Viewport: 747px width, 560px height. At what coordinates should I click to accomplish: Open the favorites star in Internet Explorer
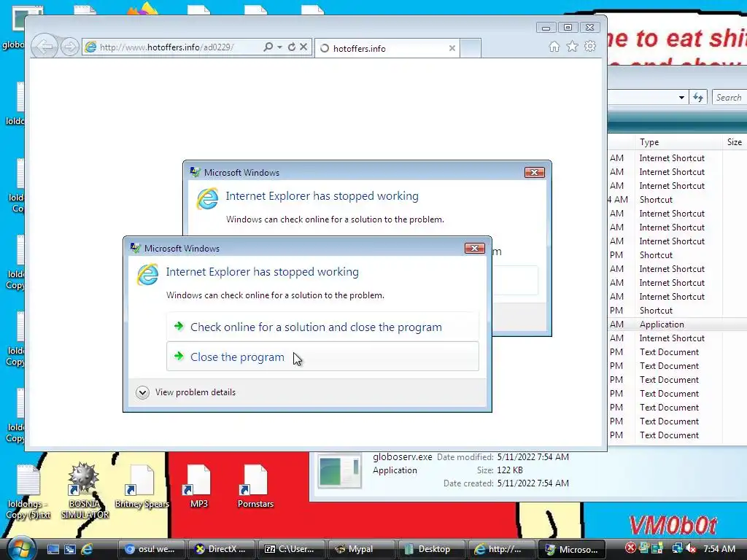(572, 46)
